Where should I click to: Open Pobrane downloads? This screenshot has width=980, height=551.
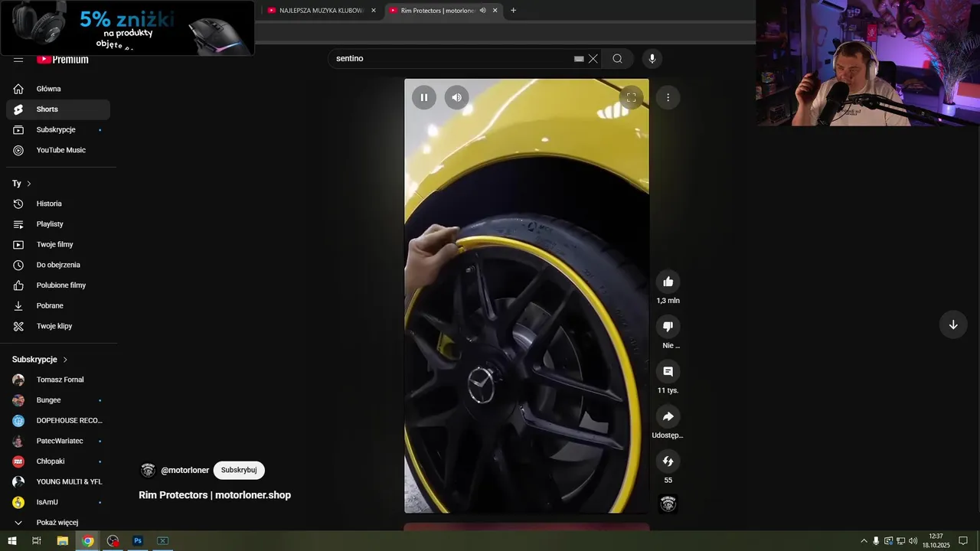point(58,305)
